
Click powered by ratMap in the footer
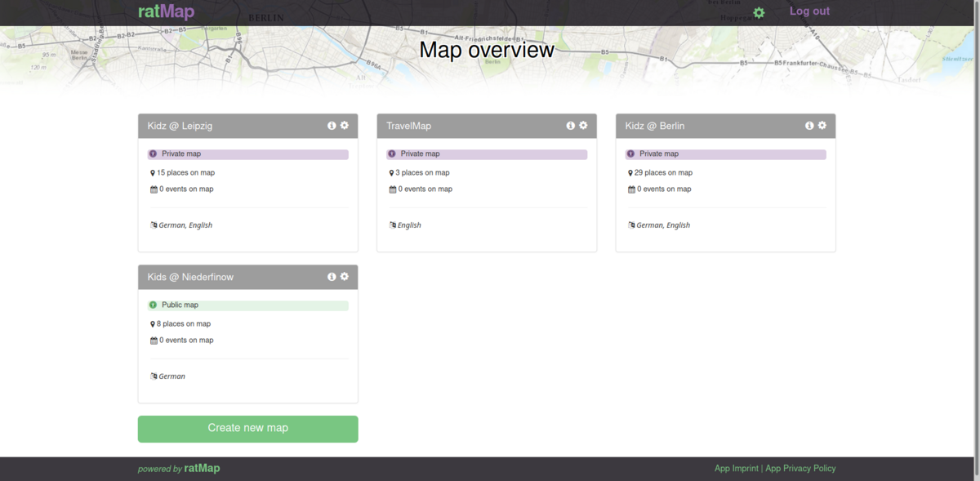(179, 468)
